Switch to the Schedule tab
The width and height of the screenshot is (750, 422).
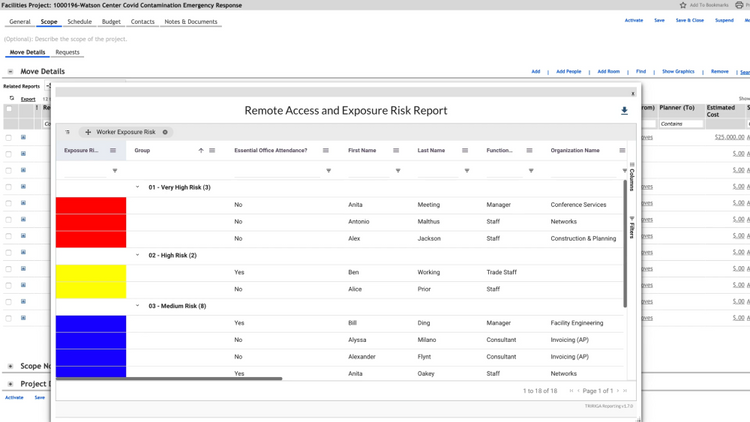click(x=79, y=22)
